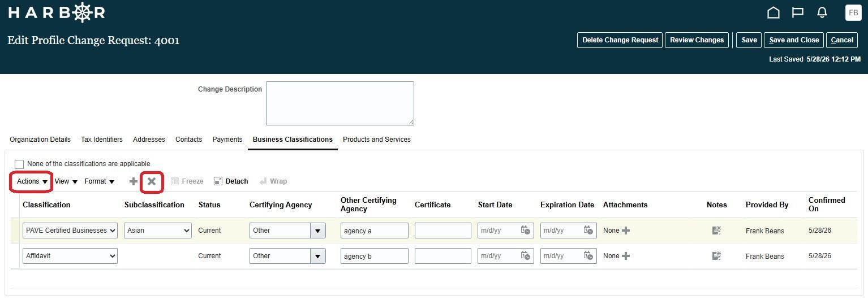Click Certificate field in PAVE row
Viewport: 868px width, 300px height.
click(442, 231)
